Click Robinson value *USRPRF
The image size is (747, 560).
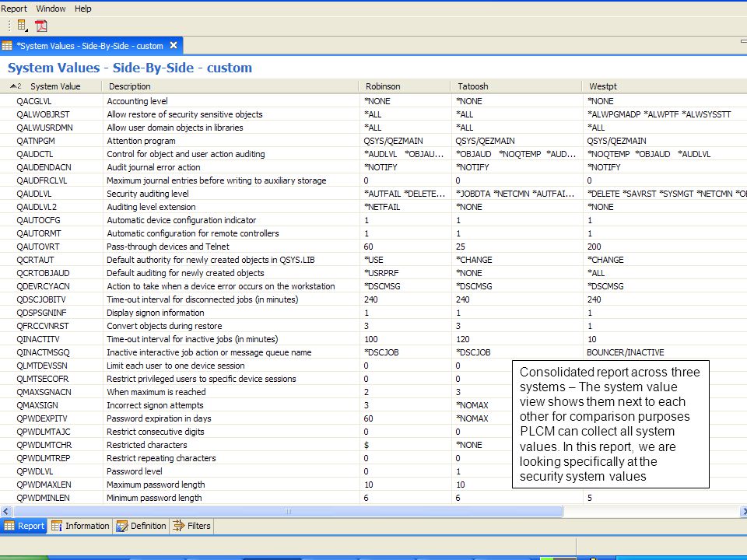point(381,273)
